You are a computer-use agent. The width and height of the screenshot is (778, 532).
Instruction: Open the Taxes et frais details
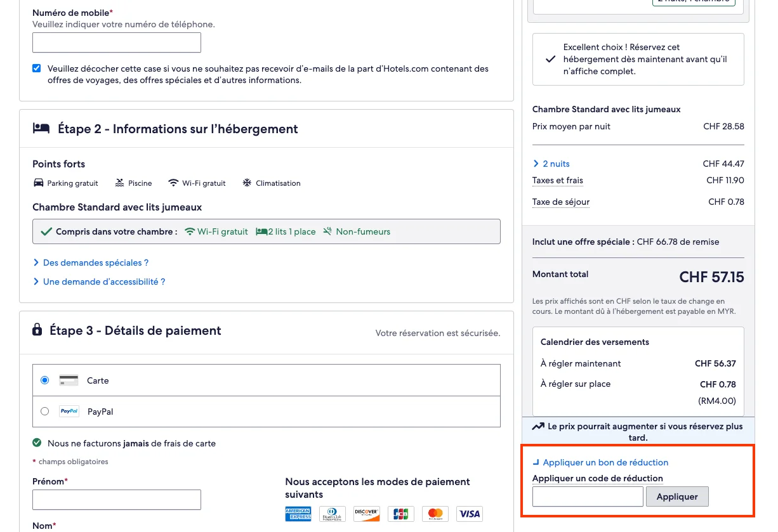tap(557, 181)
